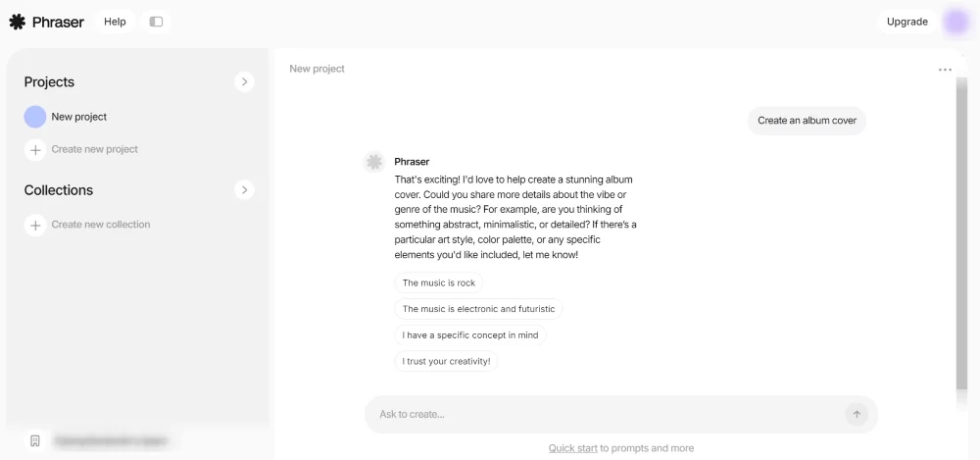Click the team building icon at bottom
Screen dimensions: 980x460
35,441
